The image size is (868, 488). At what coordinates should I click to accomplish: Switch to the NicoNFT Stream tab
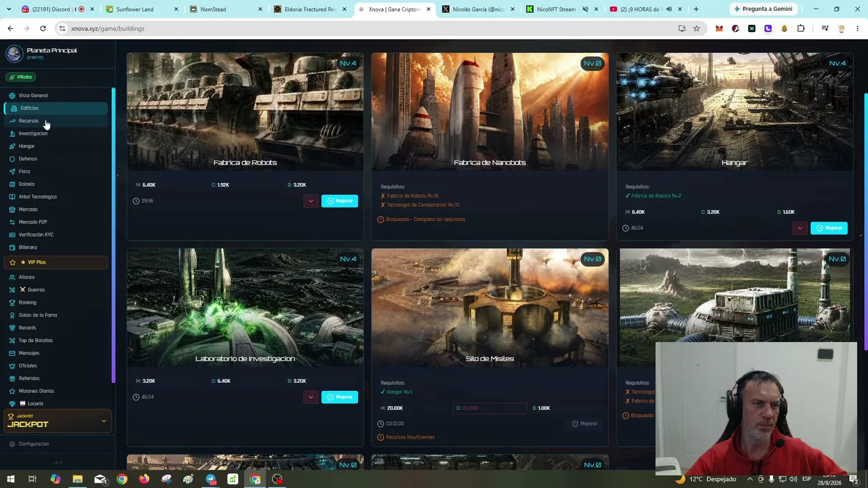pyautogui.click(x=562, y=9)
